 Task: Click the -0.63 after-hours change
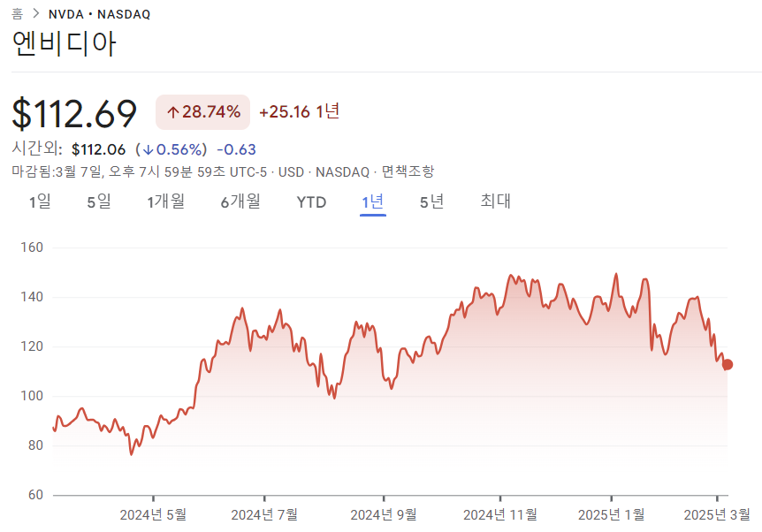tap(236, 149)
